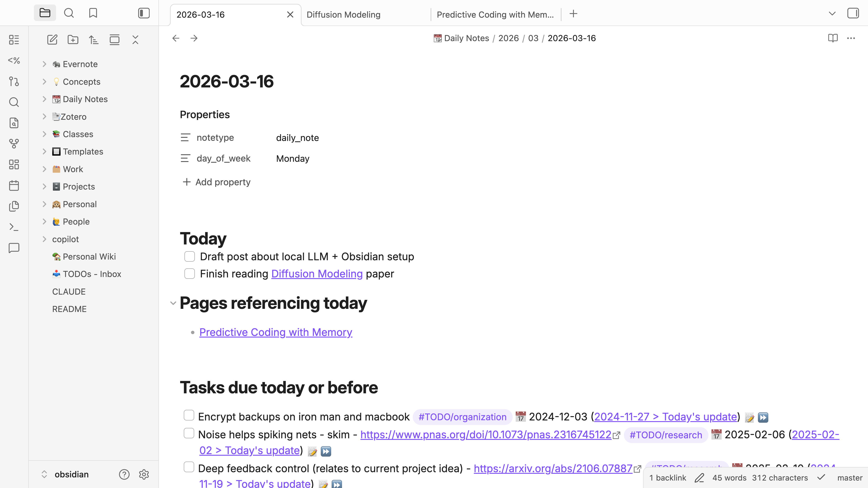This screenshot has width=868, height=488.
Task: Open the command palette terminal icon
Action: click(x=14, y=227)
